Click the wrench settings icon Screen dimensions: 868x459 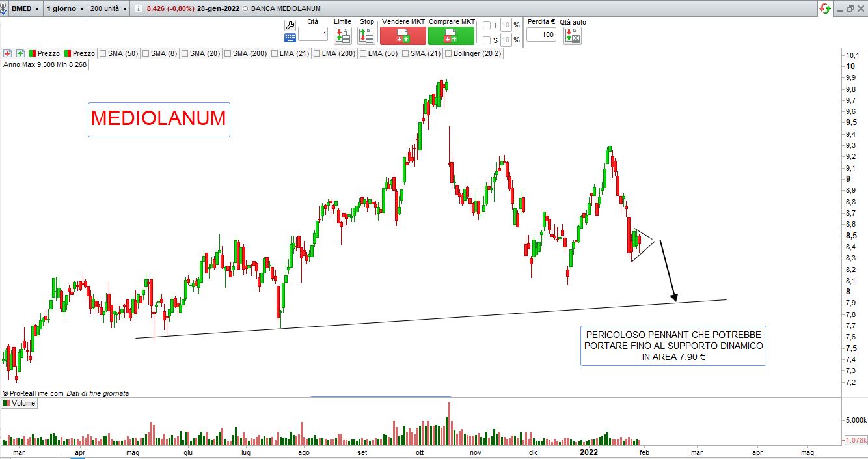pos(290,24)
